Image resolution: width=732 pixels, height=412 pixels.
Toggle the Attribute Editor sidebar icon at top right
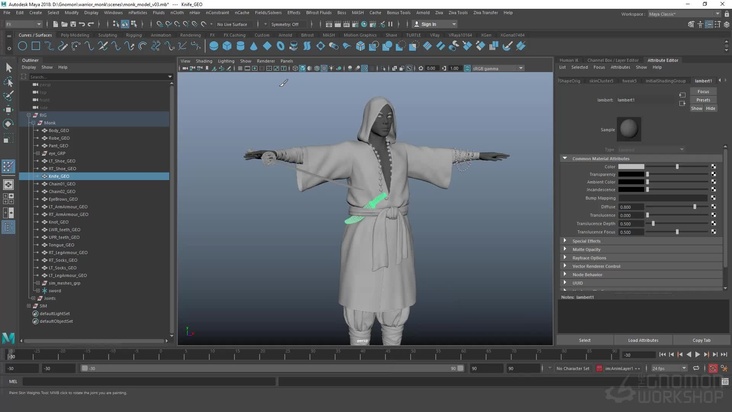click(x=709, y=24)
